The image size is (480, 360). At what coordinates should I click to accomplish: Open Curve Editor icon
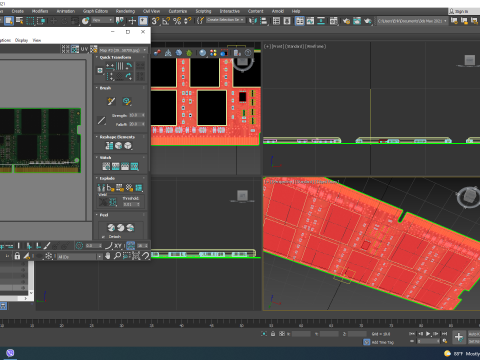[310, 21]
